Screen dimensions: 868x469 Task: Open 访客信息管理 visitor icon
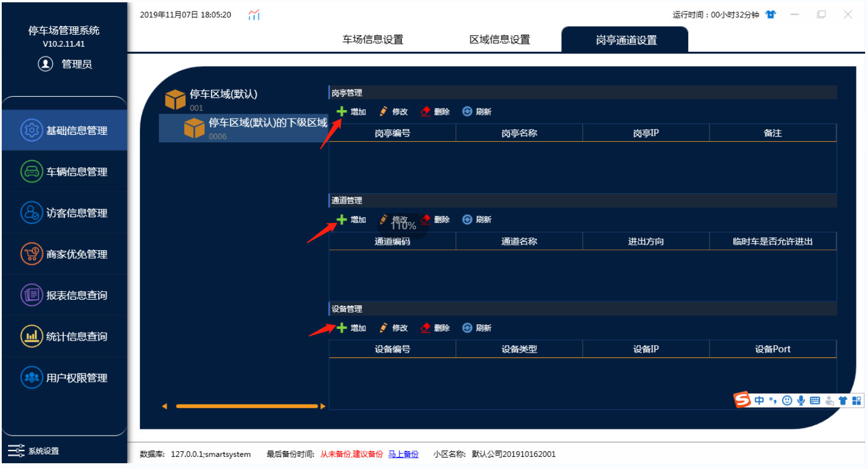point(32,213)
